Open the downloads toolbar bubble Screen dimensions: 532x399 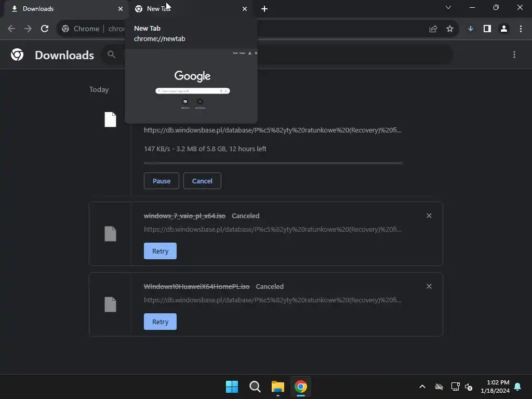tap(471, 29)
